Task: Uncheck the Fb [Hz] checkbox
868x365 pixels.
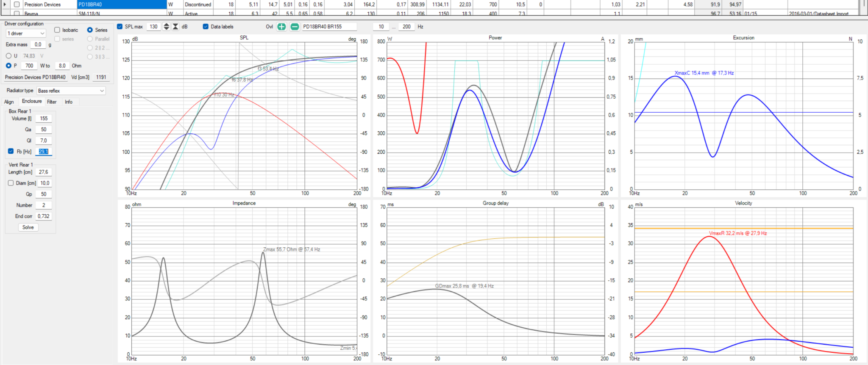Action: [11, 151]
